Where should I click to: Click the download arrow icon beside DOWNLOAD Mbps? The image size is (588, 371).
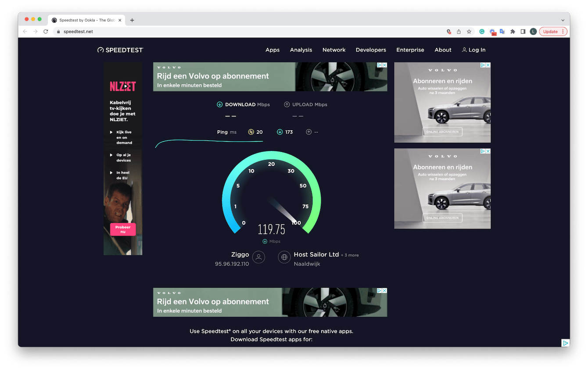click(220, 104)
